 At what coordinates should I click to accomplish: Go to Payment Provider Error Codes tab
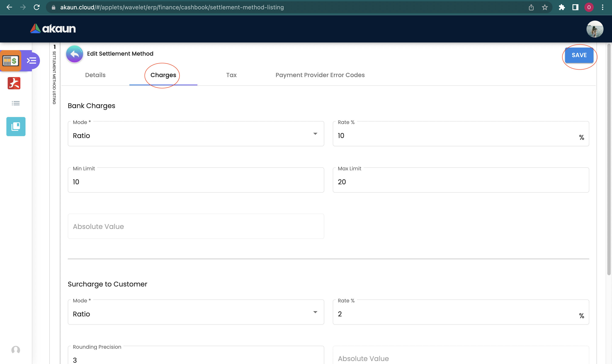pyautogui.click(x=320, y=75)
